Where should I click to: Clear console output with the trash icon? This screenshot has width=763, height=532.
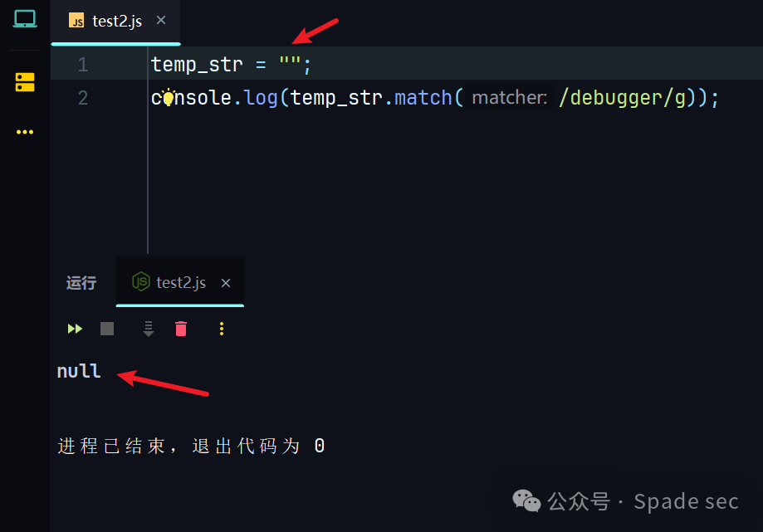(181, 329)
